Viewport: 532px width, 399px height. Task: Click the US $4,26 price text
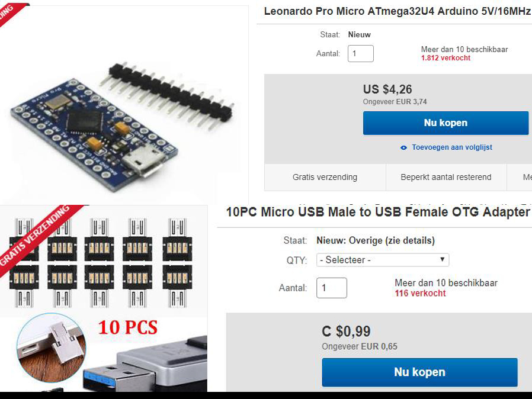click(x=387, y=89)
